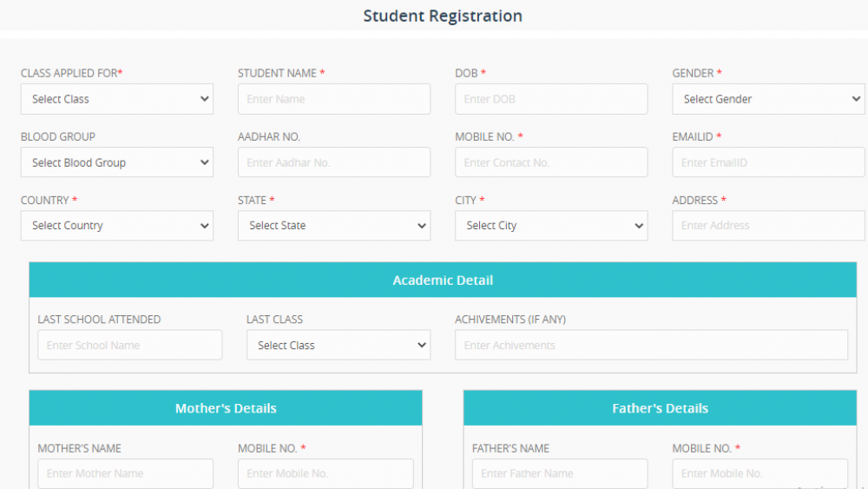Click the Academic Detail section header
868x489 pixels.
click(443, 281)
